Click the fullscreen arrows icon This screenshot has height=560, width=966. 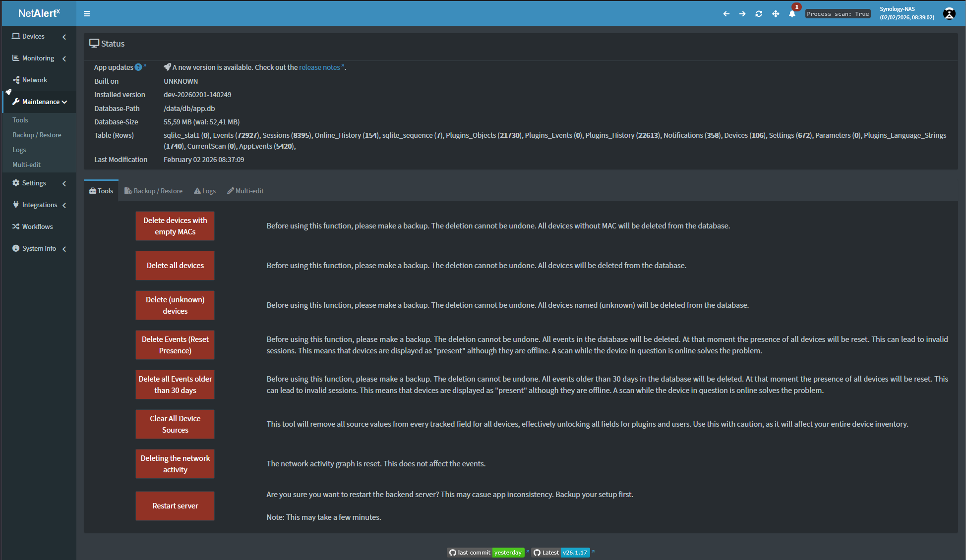776,14
